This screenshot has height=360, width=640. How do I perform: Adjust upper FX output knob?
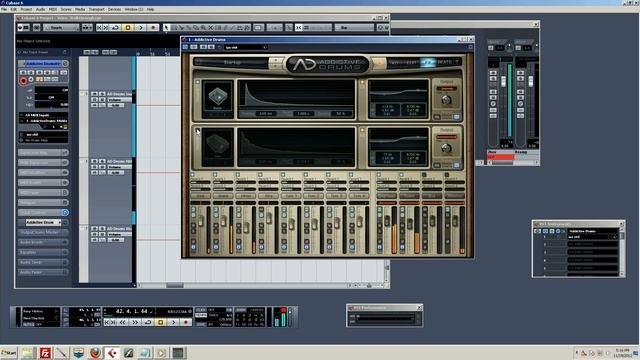[x=446, y=100]
